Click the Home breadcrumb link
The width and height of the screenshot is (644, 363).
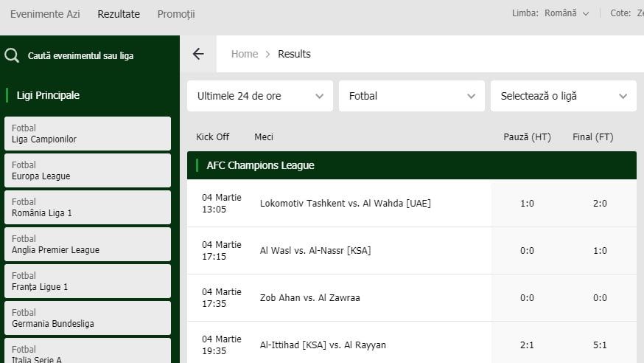[x=245, y=54]
